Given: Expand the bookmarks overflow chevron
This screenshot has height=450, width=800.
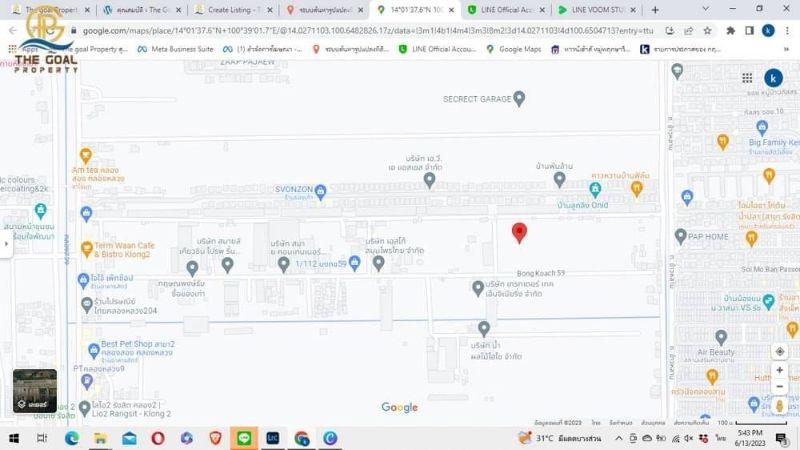Looking at the screenshot, I should click(786, 49).
